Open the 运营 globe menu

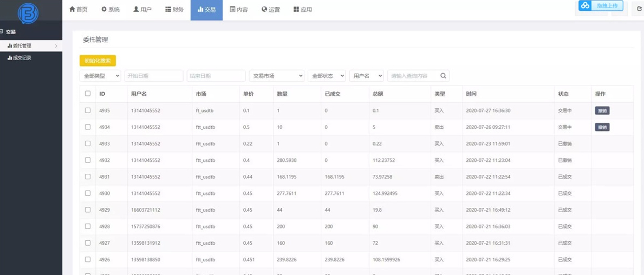click(271, 10)
